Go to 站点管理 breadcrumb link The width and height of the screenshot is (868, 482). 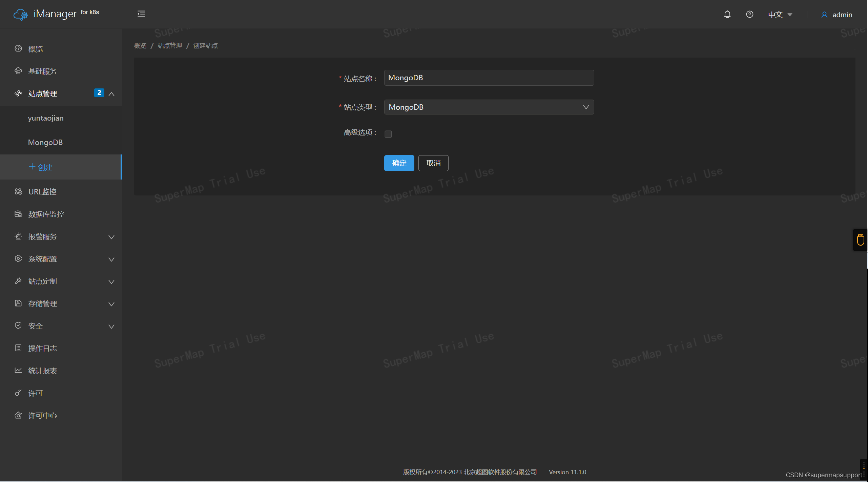point(170,45)
